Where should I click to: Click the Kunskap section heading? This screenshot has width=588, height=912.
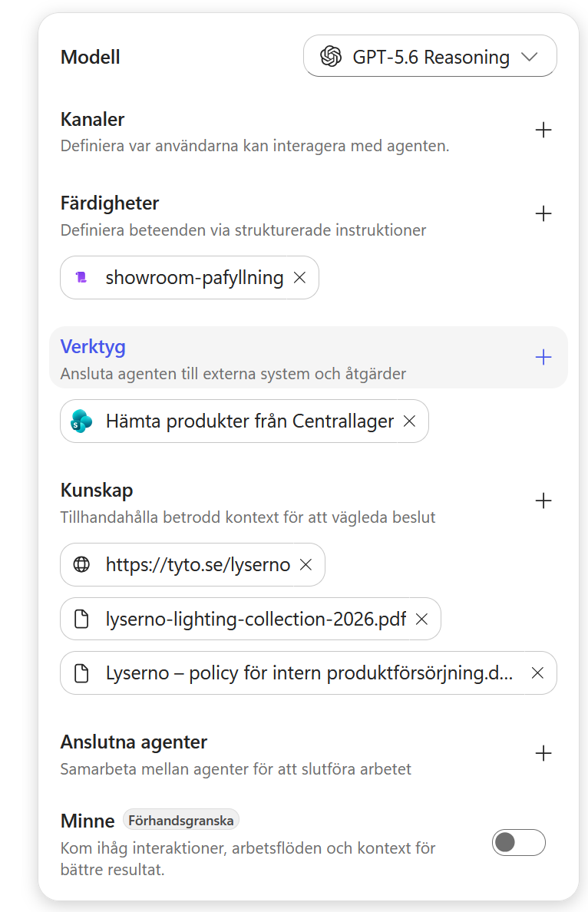97,491
